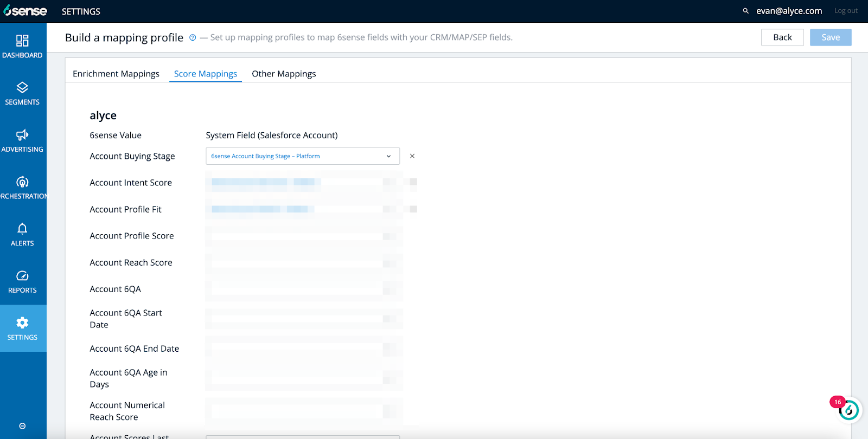
Task: Click the 6sense Value column header
Action: tap(116, 135)
